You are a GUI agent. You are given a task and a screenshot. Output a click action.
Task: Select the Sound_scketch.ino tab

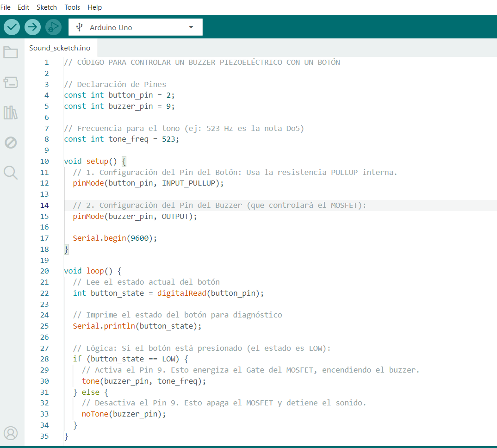pyautogui.click(x=60, y=48)
